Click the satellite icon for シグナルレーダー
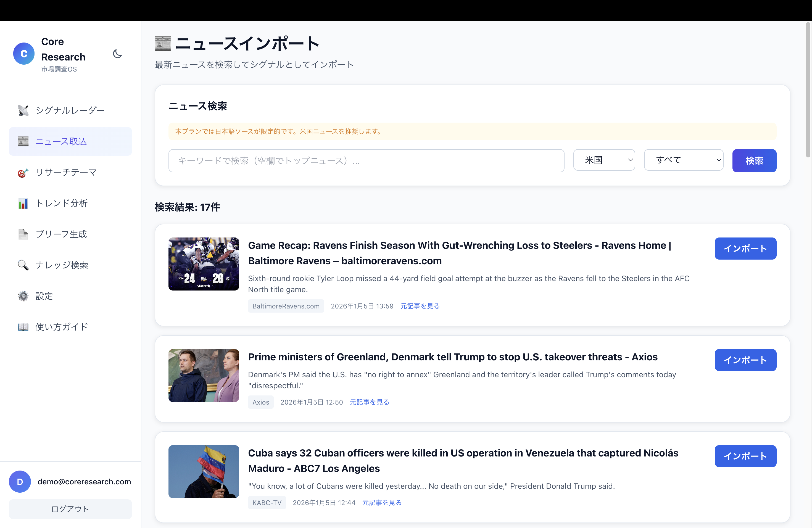Image resolution: width=812 pixels, height=528 pixels. pyautogui.click(x=23, y=110)
